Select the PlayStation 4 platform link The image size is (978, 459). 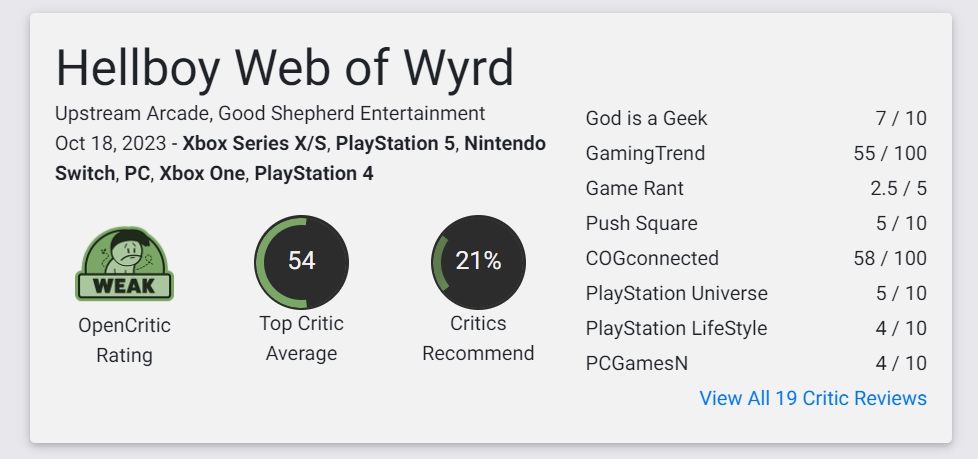coord(314,173)
